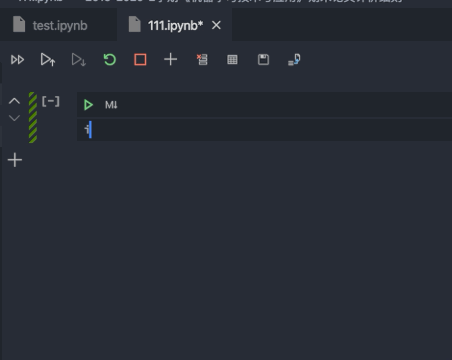Run current cell and below
Viewport: 452px width, 360px height.
79,60
